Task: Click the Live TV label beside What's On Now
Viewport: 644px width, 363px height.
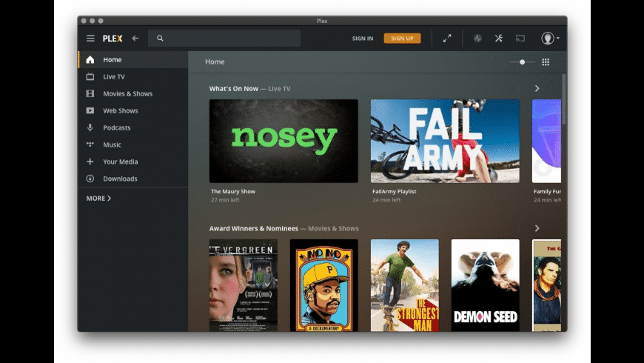Action: pos(279,88)
